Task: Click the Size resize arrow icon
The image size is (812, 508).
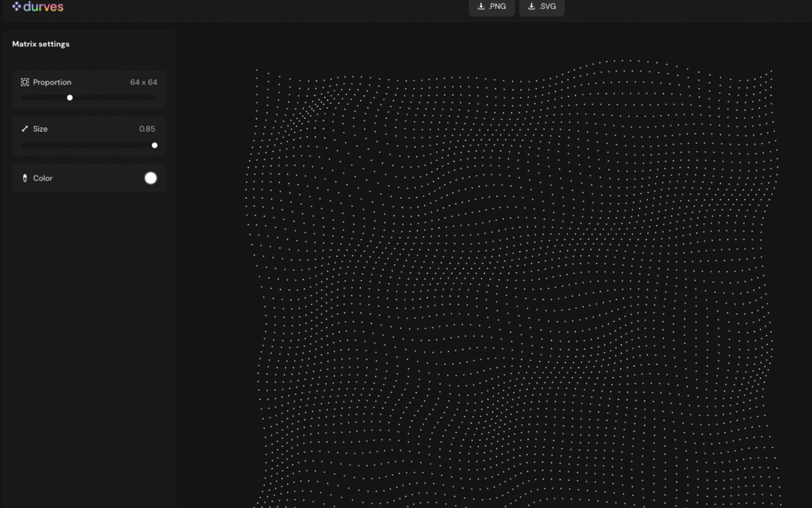Action: click(x=25, y=129)
